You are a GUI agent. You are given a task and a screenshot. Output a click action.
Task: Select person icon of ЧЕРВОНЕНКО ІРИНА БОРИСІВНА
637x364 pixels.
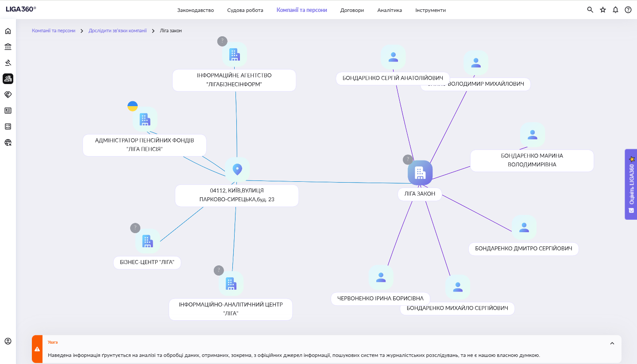381,277
